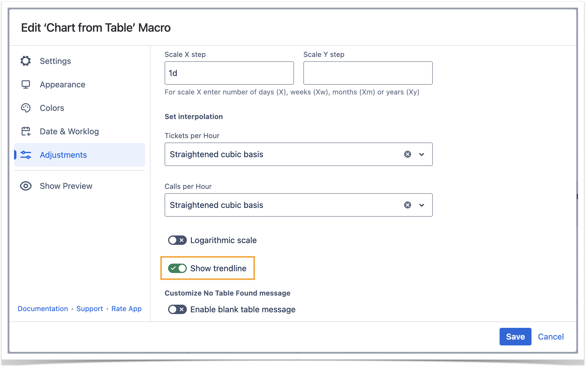Enable the Logarithmic scale toggle
The height and width of the screenshot is (368, 588).
(177, 240)
